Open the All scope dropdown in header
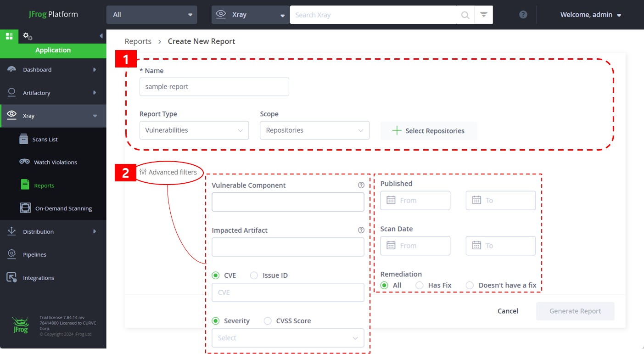 pos(151,15)
